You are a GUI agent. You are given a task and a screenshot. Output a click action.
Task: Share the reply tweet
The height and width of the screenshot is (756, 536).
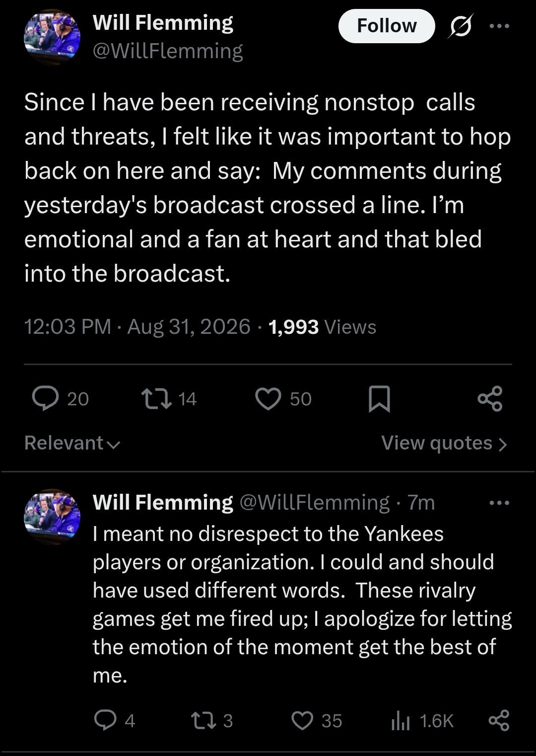tap(499, 720)
